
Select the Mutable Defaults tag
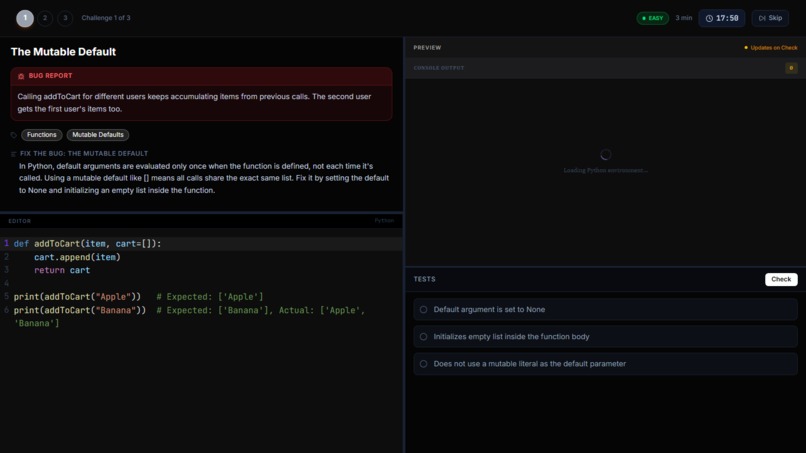point(98,135)
